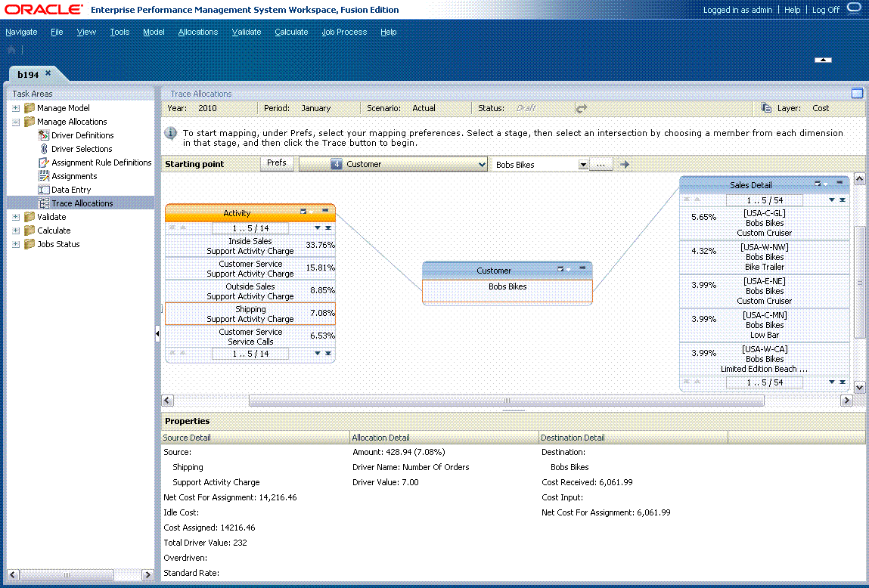
Task: Minimize the Activity stage box
Action: 326,212
